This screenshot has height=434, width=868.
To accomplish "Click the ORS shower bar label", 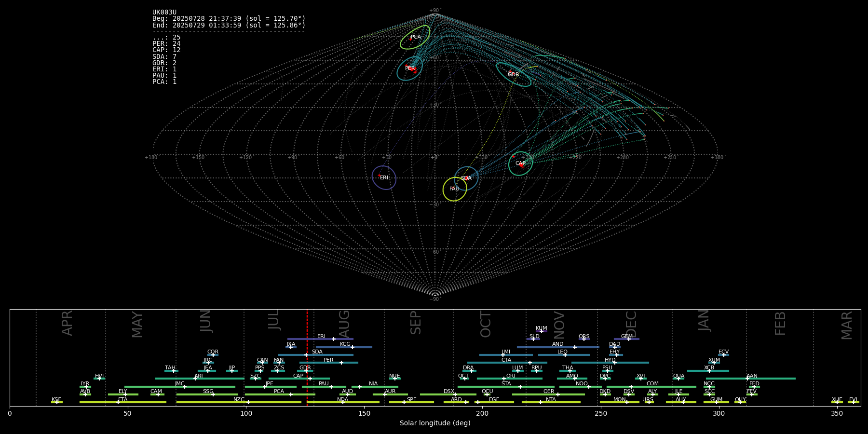I will (x=584, y=337).
